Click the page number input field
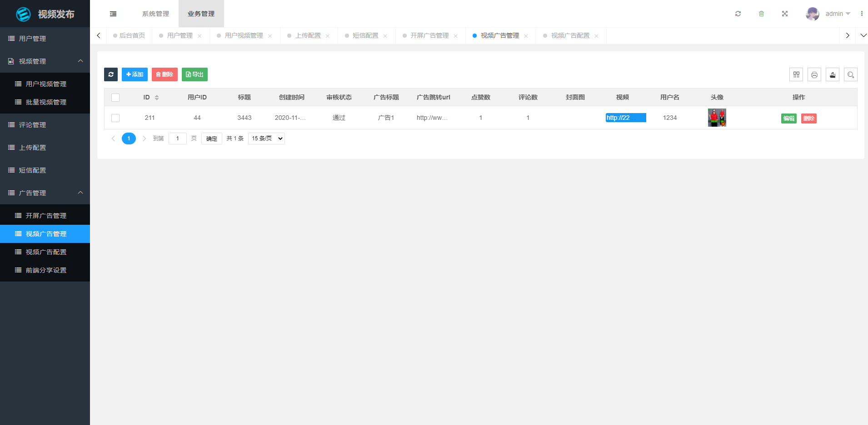Image resolution: width=868 pixels, height=425 pixels. pos(177,138)
